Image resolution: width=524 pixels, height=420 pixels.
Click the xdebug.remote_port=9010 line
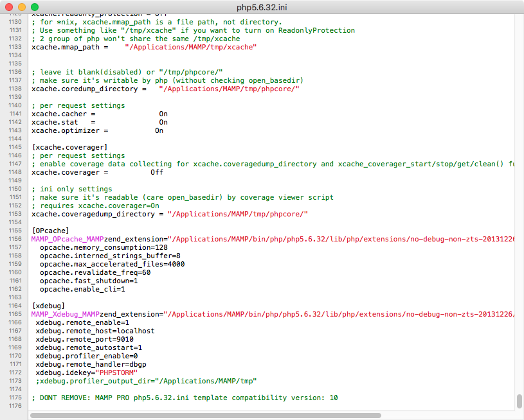coord(85,339)
